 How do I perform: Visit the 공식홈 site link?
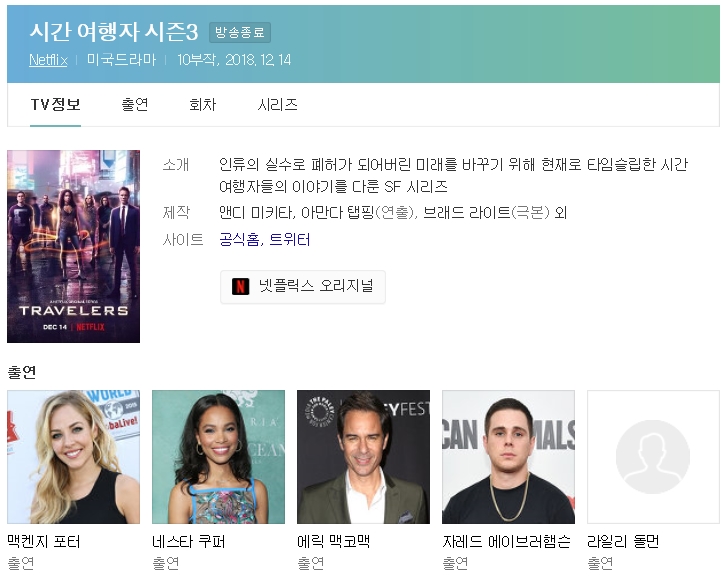click(x=239, y=240)
